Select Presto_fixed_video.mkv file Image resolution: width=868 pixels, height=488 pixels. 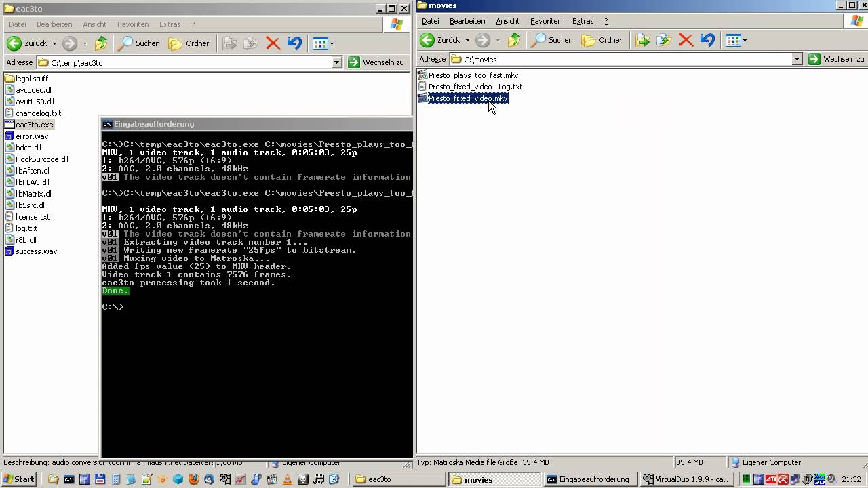coord(463,98)
